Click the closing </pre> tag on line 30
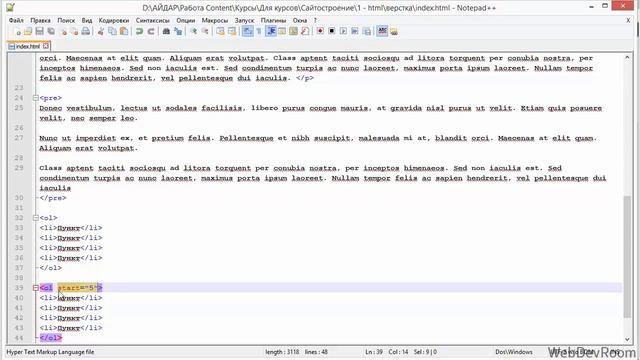The image size is (640, 360). pos(53,198)
